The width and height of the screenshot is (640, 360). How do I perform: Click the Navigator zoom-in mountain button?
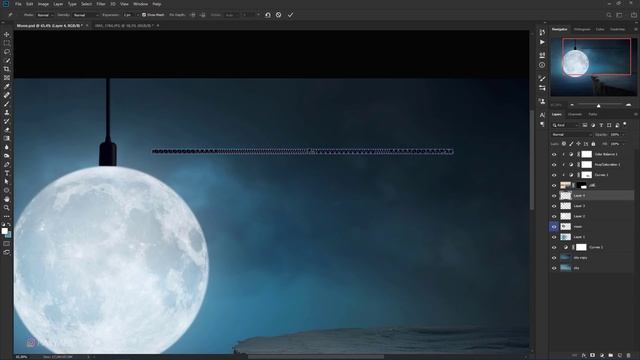coord(629,105)
